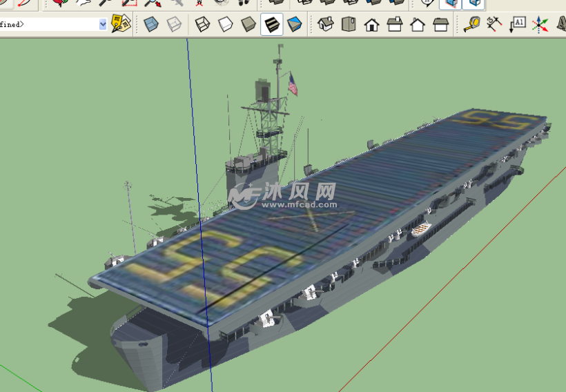
Task: Switch to Monochrome face style
Action: click(295, 25)
